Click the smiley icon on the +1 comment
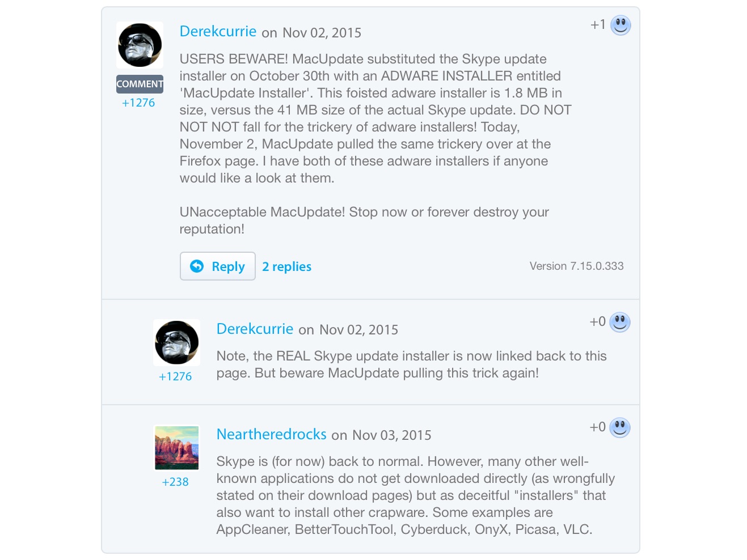 [621, 25]
